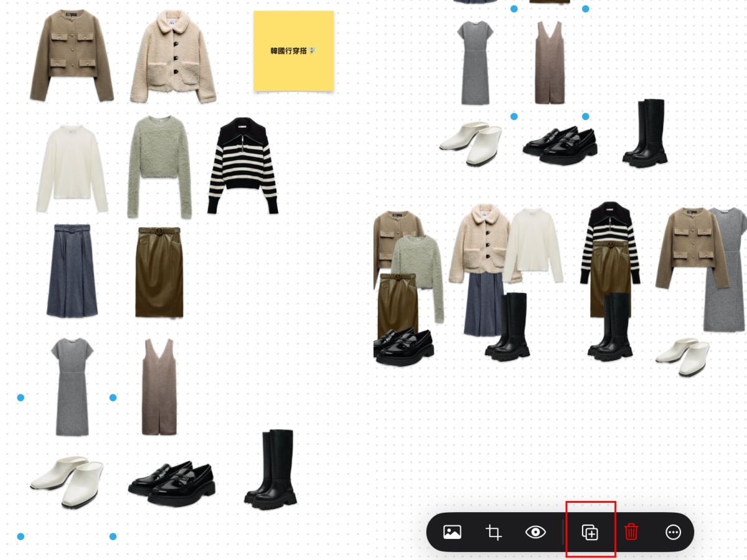Image resolution: width=747 pixels, height=560 pixels.
Task: Click white mules under the jacket-and-gray-dress outfit
Action: [684, 356]
